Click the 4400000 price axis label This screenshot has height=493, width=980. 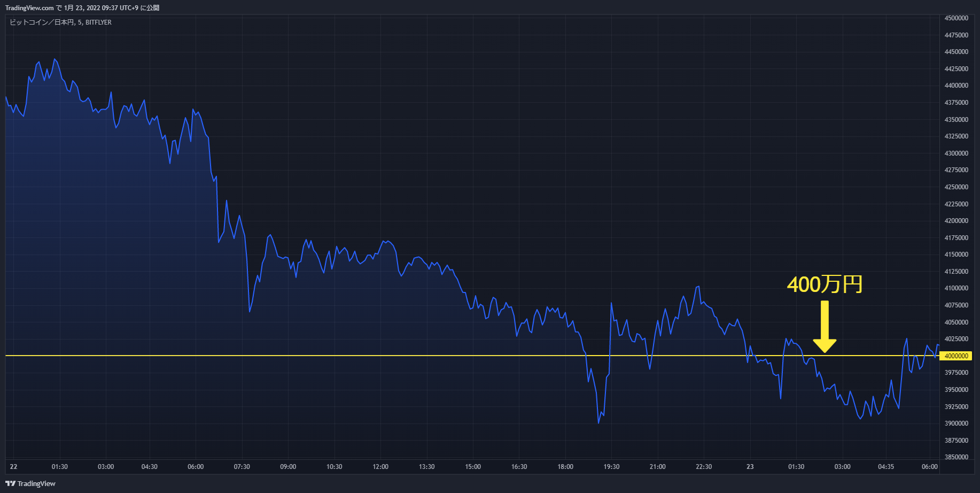[x=956, y=86]
